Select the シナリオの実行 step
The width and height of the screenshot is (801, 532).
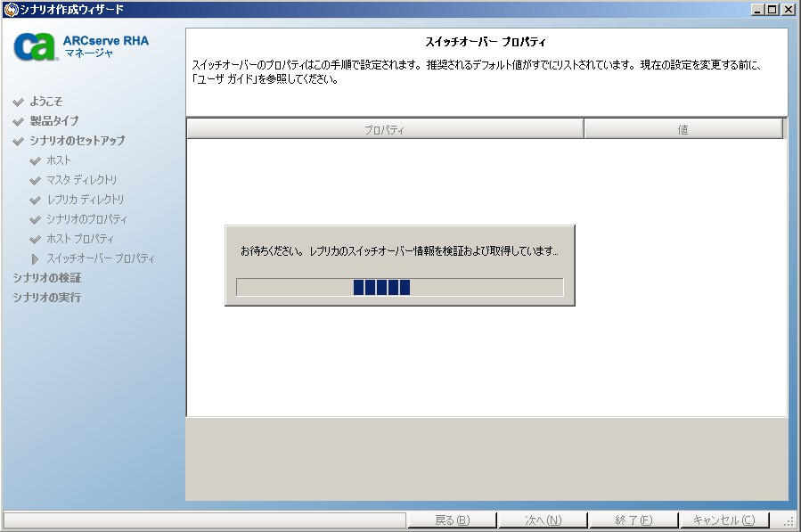click(47, 297)
